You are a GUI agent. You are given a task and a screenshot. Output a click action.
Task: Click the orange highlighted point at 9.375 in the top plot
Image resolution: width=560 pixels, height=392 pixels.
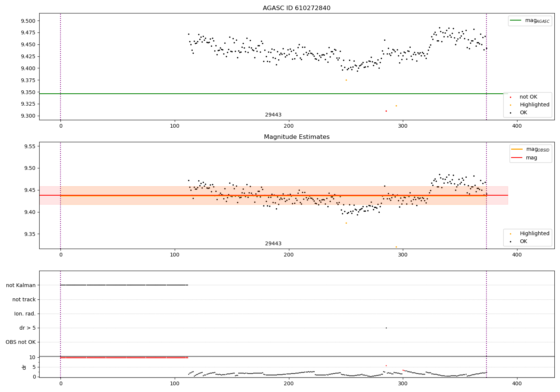(346, 80)
